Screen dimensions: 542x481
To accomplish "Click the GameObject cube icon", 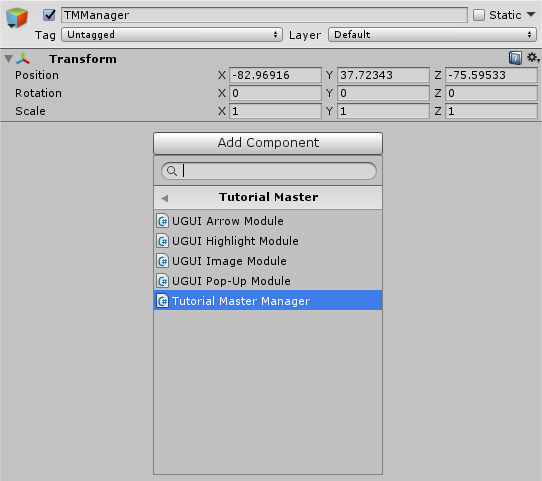I will [17, 18].
